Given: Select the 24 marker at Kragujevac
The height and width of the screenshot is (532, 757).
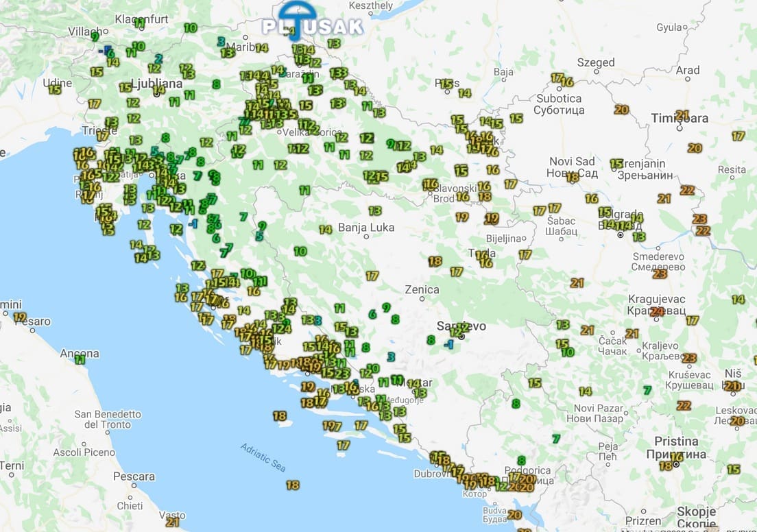Looking at the screenshot, I should pos(657,311).
